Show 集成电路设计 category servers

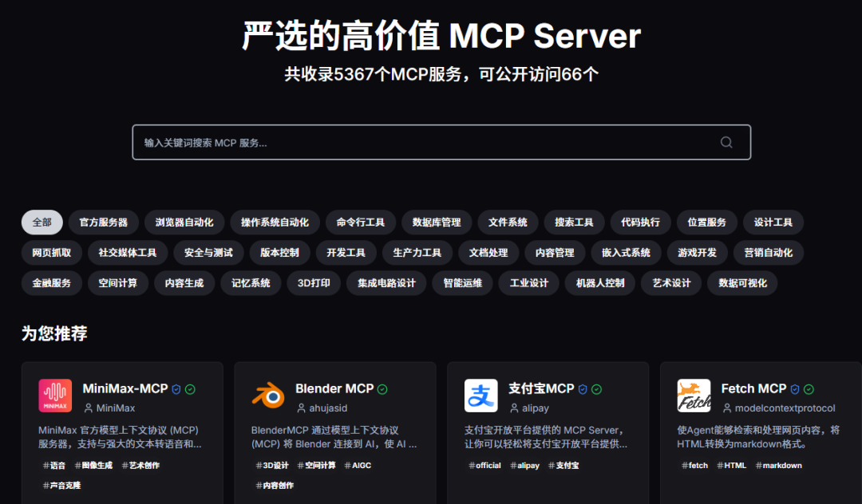pyautogui.click(x=386, y=283)
